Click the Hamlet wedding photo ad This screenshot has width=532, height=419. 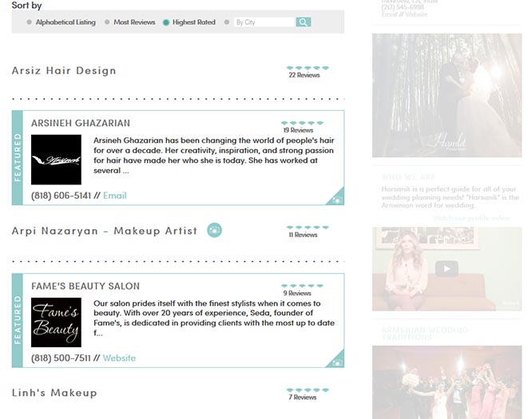tap(447, 96)
